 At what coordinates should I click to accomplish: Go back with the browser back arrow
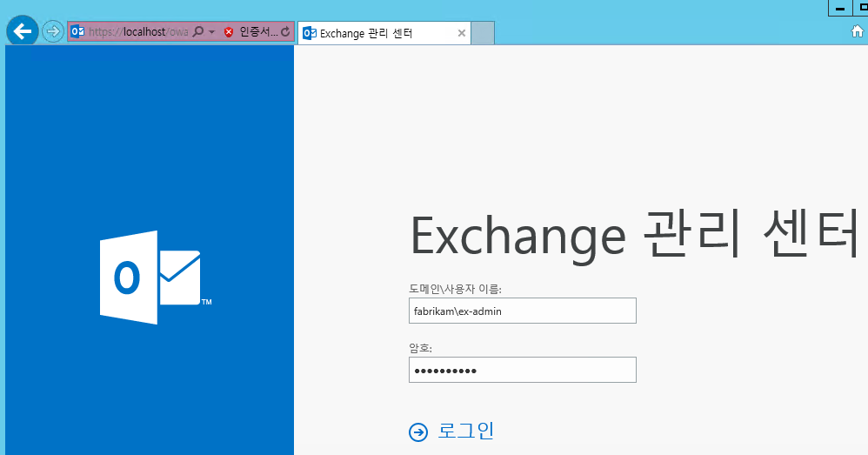[22, 31]
